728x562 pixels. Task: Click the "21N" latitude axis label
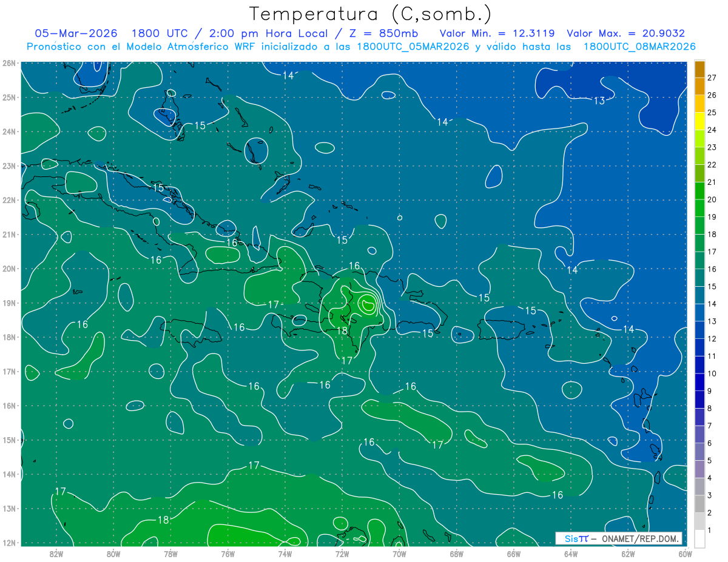(x=8, y=235)
